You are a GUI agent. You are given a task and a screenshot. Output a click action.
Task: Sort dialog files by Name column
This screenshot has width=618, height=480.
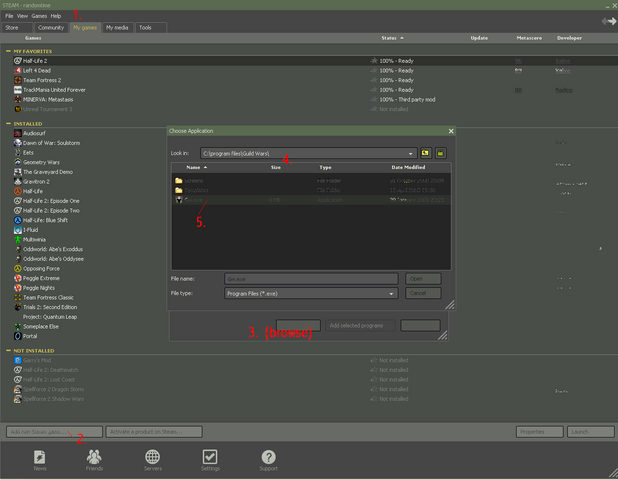coord(196,167)
